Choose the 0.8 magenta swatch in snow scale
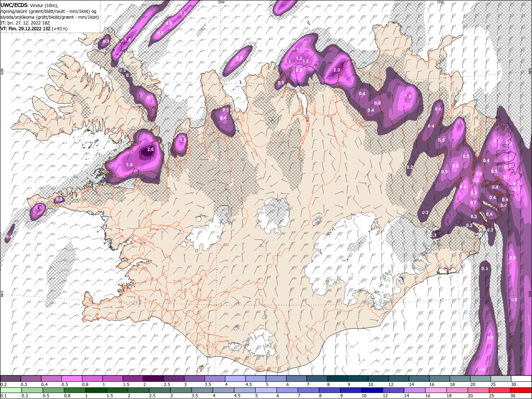This screenshot has height=399, width=532. click(x=92, y=379)
